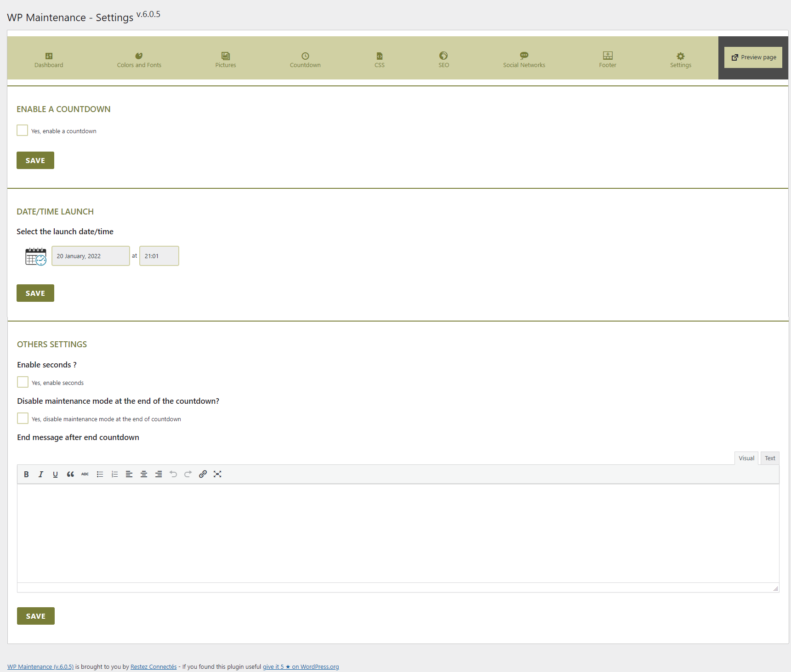The width and height of the screenshot is (791, 672).
Task: Tick disable maintenance mode at countdown end
Action: tap(23, 418)
